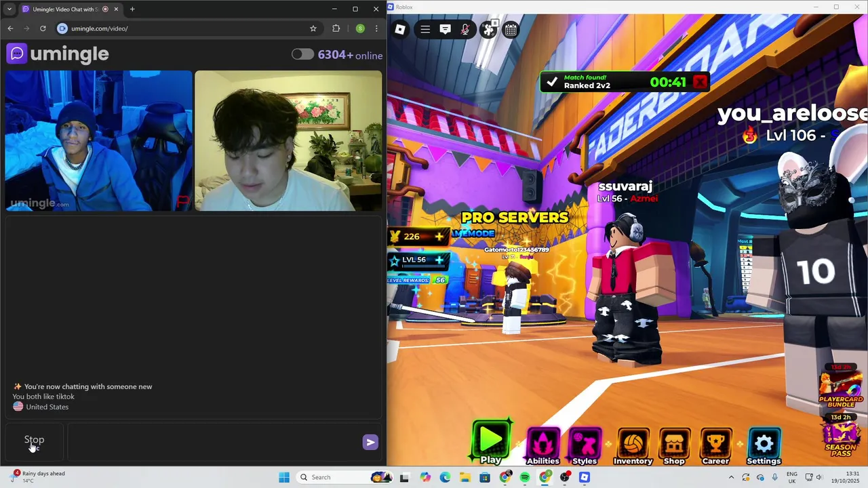
Task: Click the 00:41 match timer
Action: (x=668, y=82)
